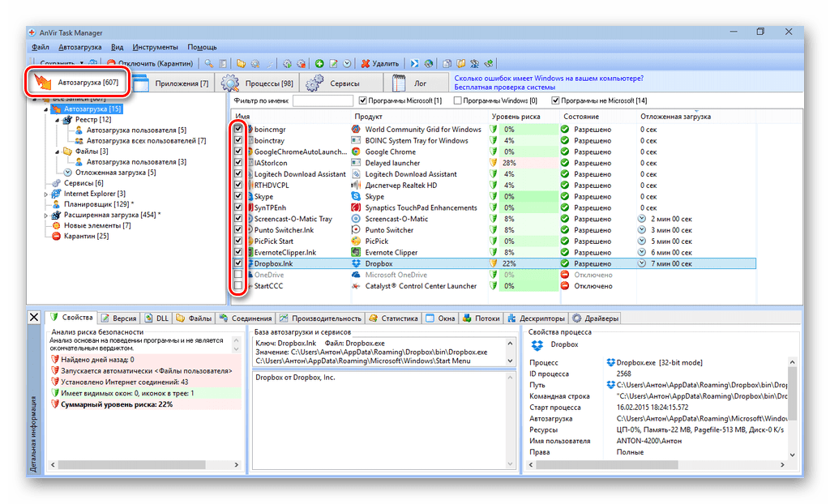The width and height of the screenshot is (830, 504).
Task: Expand the Расширенная загрузка tree node
Action: coord(45,215)
